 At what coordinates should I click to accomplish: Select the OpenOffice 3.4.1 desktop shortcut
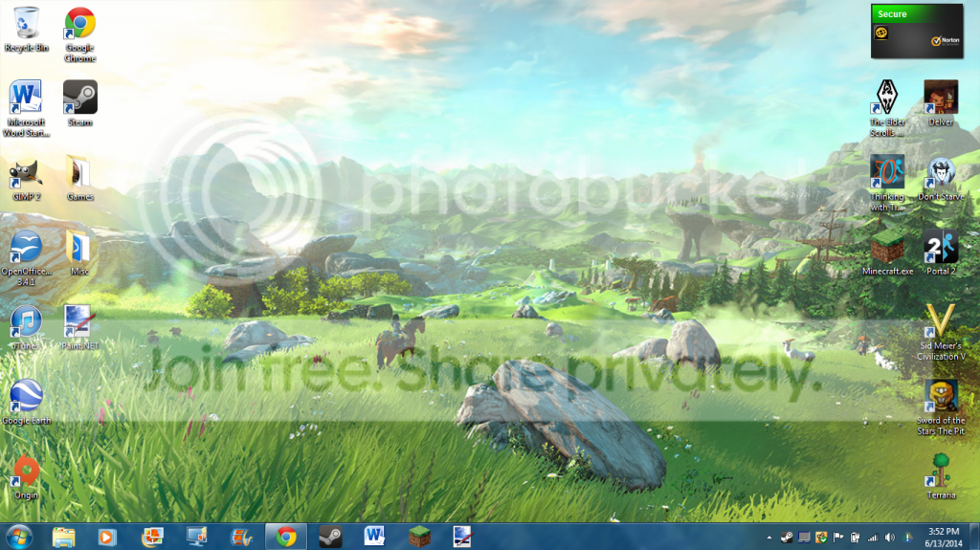[x=26, y=258]
